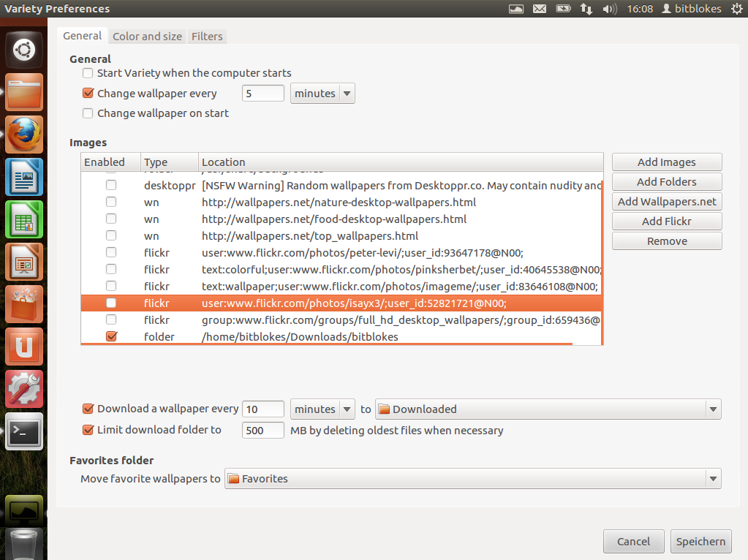Open System Settings wrench-and-gear icon
Image resolution: width=748 pixels, height=560 pixels.
click(x=24, y=389)
